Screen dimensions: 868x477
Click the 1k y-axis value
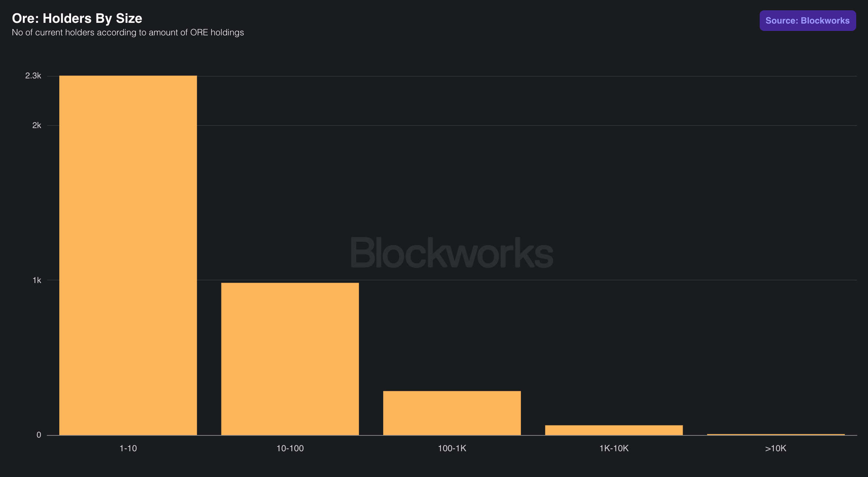click(37, 280)
